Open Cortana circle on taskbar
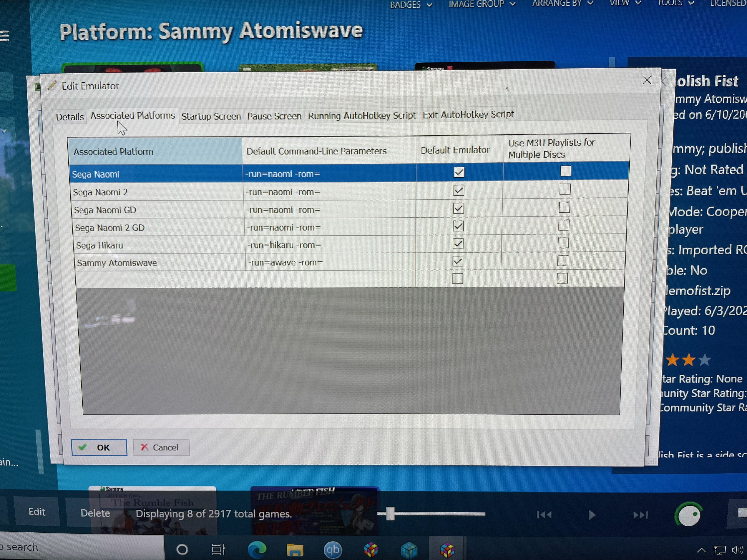The width and height of the screenshot is (747, 560). pos(182,549)
